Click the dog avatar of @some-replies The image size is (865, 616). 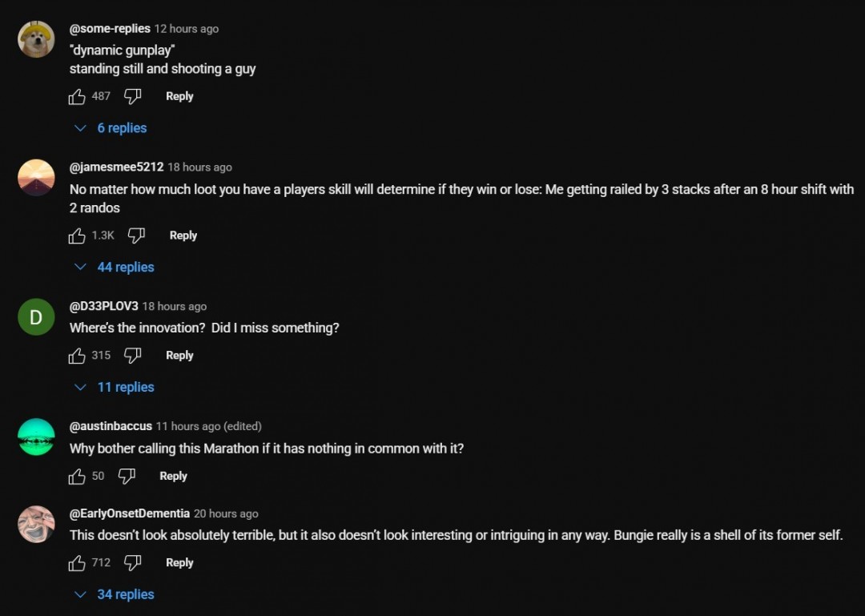[36, 39]
